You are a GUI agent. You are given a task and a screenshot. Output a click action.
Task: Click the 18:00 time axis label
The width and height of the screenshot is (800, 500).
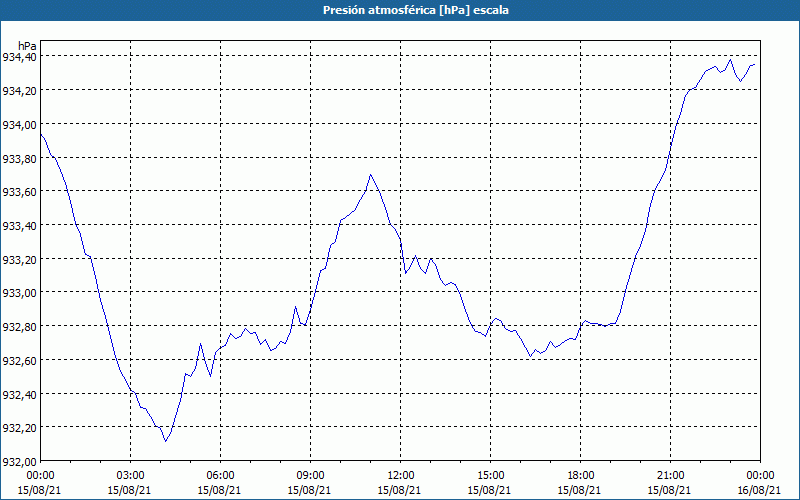click(x=581, y=476)
